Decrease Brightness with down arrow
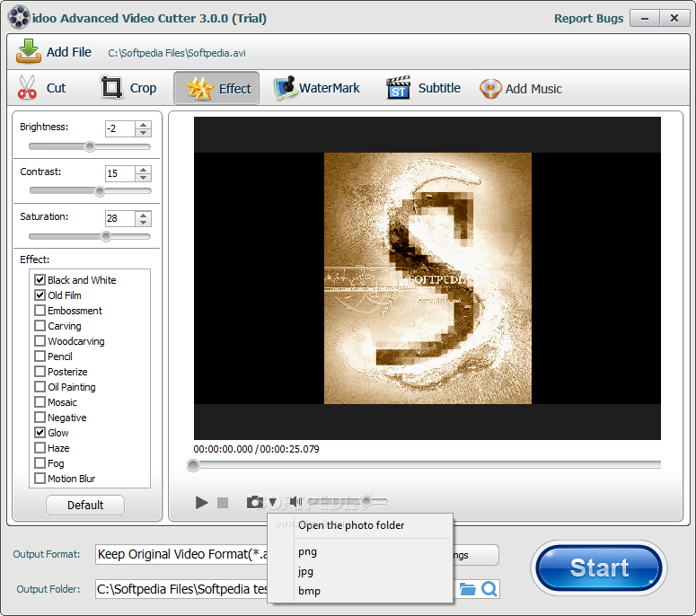The width and height of the screenshot is (696, 616). pyautogui.click(x=143, y=133)
